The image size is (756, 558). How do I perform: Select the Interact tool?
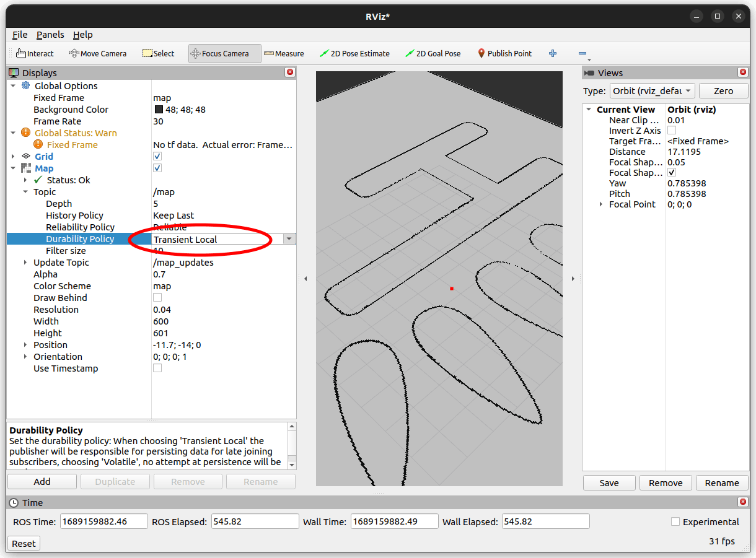(x=35, y=53)
